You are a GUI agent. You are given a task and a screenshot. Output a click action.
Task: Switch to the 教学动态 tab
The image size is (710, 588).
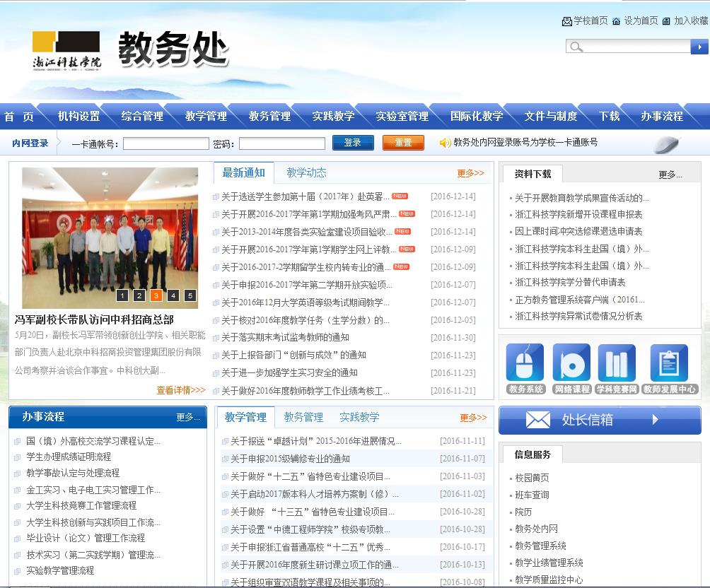point(306,172)
